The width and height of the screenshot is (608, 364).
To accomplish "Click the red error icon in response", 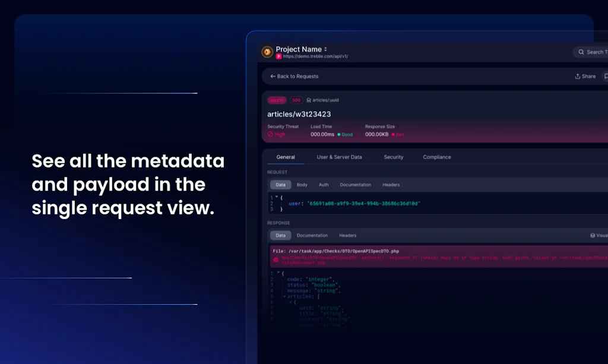I will click(x=276, y=259).
